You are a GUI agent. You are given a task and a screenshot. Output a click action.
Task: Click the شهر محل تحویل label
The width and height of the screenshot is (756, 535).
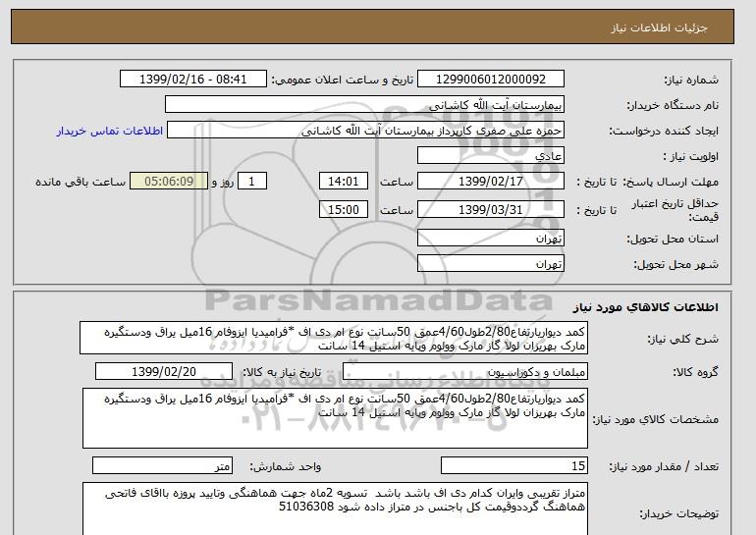point(675,264)
